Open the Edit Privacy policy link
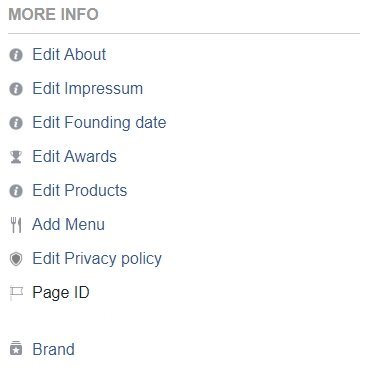Viewport: 377px width, 370px height. (97, 259)
